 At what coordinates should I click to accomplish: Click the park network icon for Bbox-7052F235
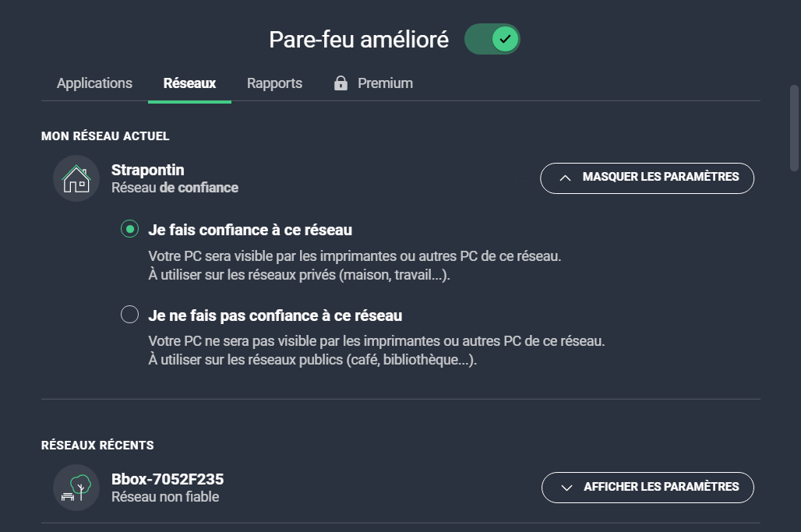(x=76, y=488)
